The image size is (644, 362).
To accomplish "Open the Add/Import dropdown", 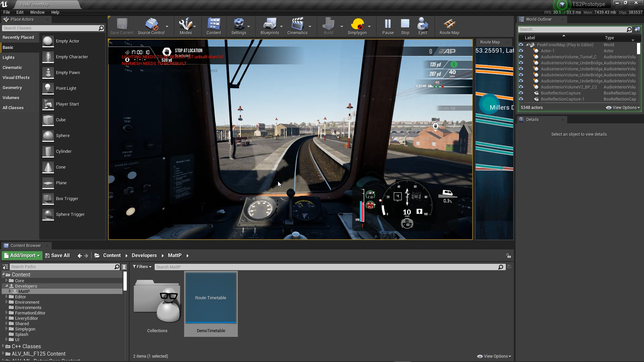I will 22,255.
